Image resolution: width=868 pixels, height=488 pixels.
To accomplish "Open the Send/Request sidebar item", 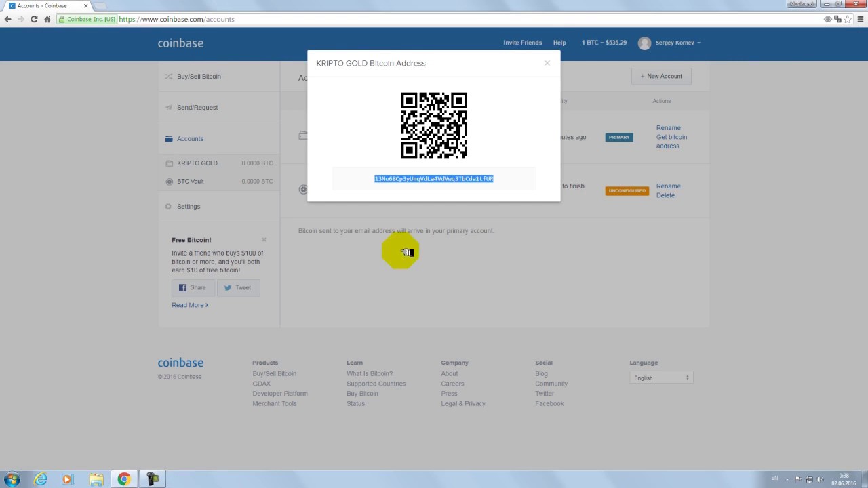I will [x=197, y=108].
